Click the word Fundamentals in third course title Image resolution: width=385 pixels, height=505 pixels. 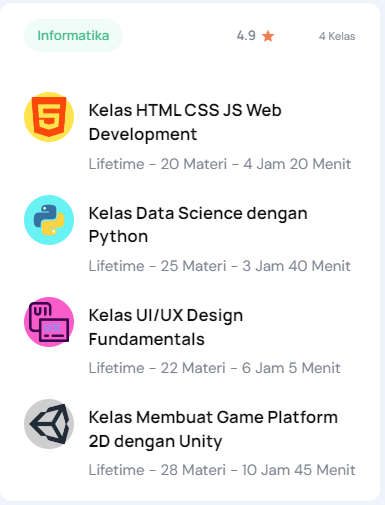coord(147,339)
